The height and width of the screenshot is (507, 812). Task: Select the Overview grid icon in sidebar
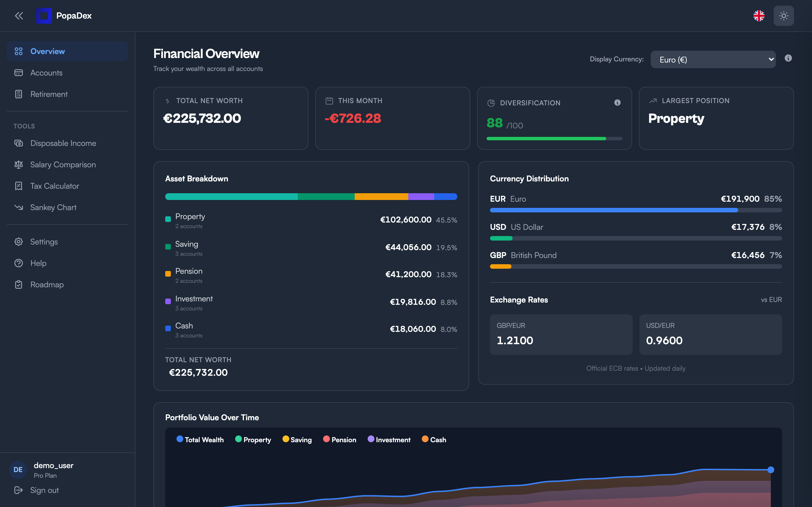tap(18, 51)
